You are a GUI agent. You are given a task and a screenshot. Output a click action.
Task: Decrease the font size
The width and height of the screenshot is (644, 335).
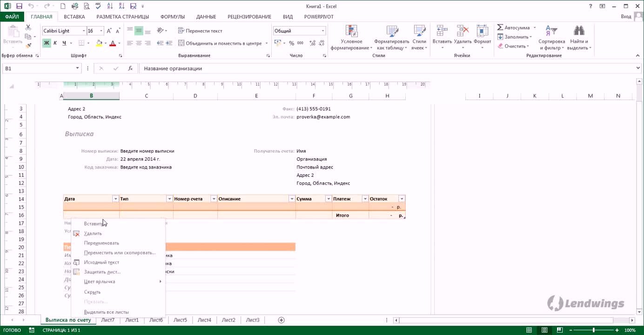click(x=118, y=31)
